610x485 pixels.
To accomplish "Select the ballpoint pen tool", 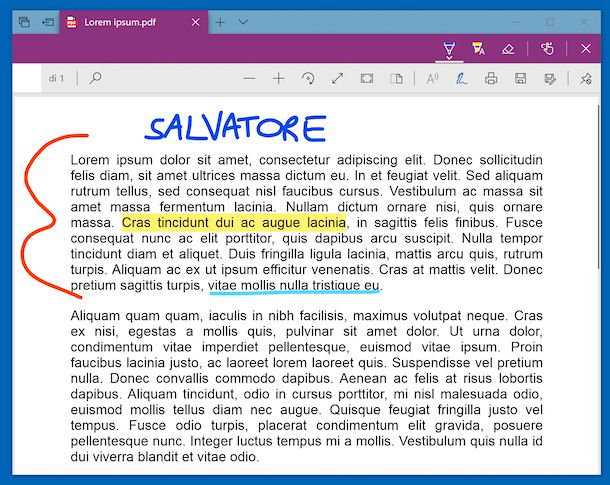I will (449, 48).
